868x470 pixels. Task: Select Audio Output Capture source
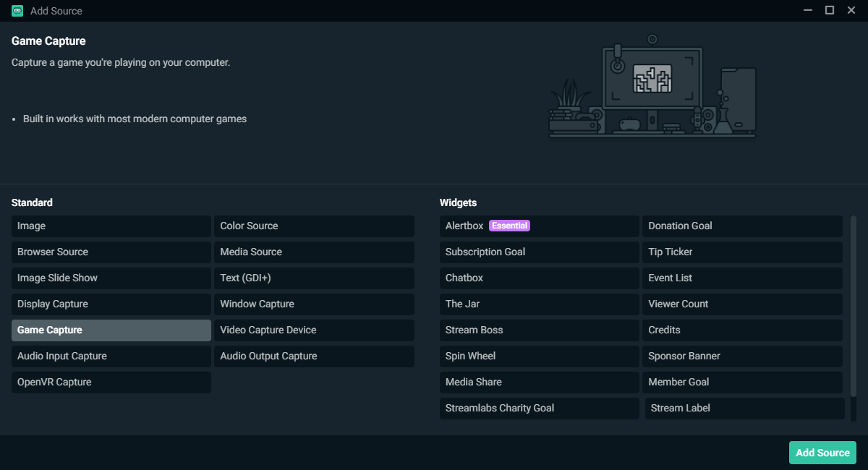[314, 356]
